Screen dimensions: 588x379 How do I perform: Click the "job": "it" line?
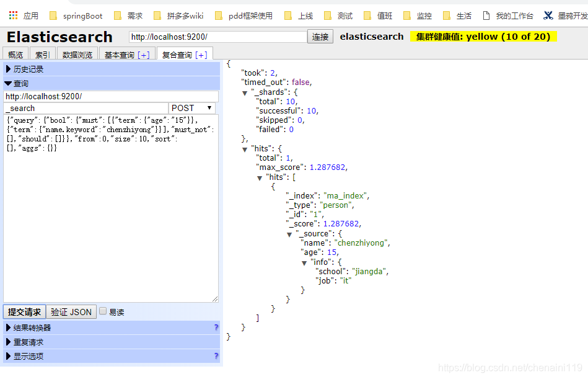[333, 280]
